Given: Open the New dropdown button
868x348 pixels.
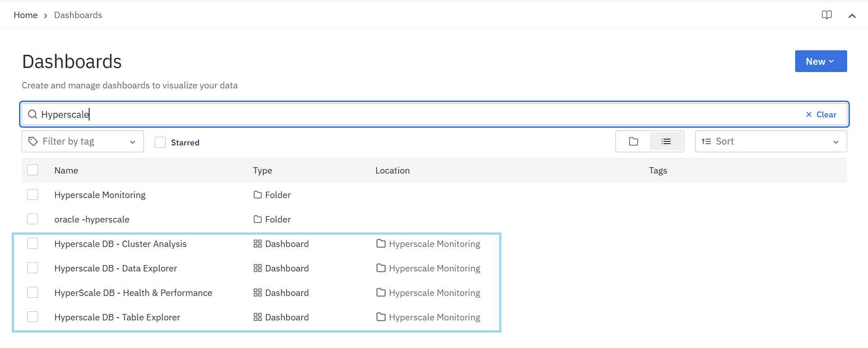Looking at the screenshot, I should pyautogui.click(x=820, y=61).
